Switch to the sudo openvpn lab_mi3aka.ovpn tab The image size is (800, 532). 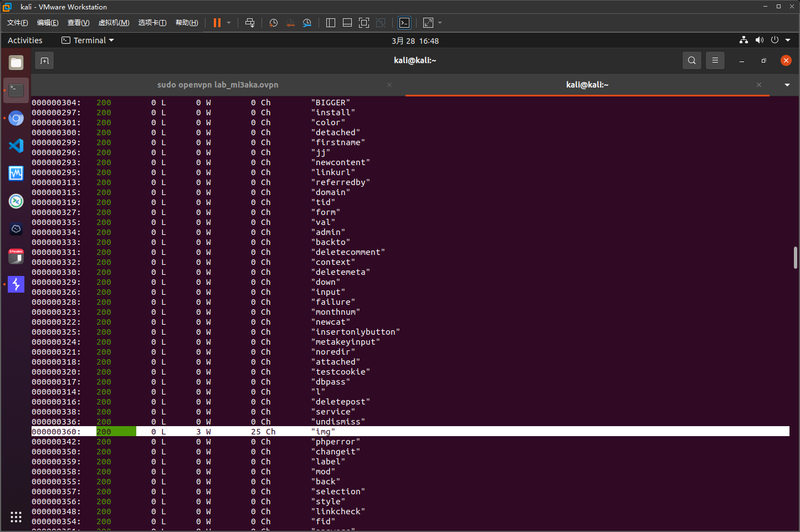pos(218,85)
